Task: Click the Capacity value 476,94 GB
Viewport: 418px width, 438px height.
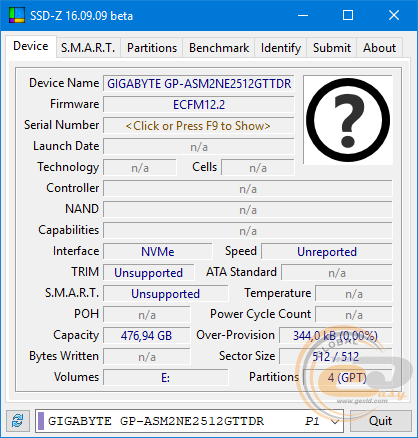Action: (147, 336)
